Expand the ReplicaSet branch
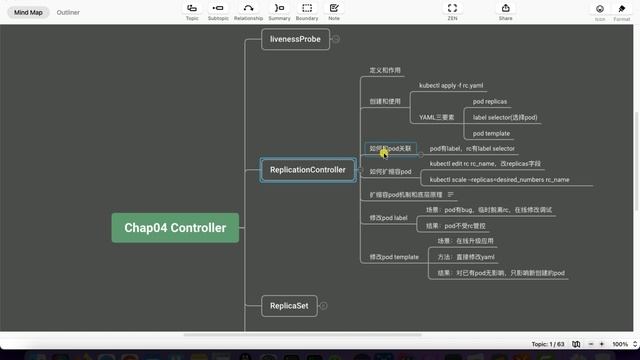The image size is (640, 360). pos(323,306)
